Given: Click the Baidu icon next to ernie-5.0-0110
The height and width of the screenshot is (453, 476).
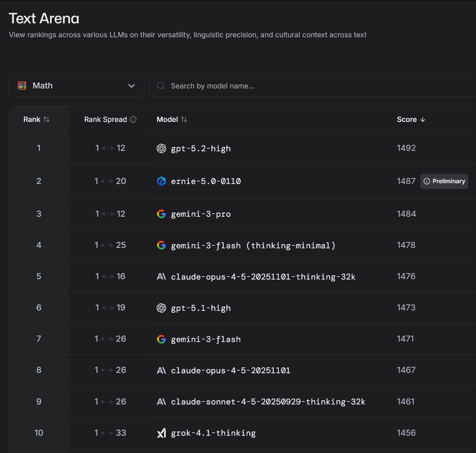Looking at the screenshot, I should [161, 181].
